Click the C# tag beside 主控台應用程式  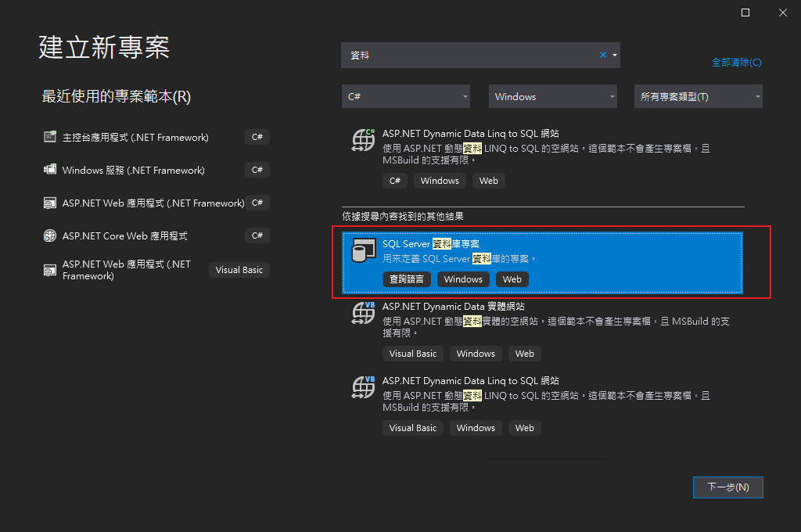pos(257,137)
